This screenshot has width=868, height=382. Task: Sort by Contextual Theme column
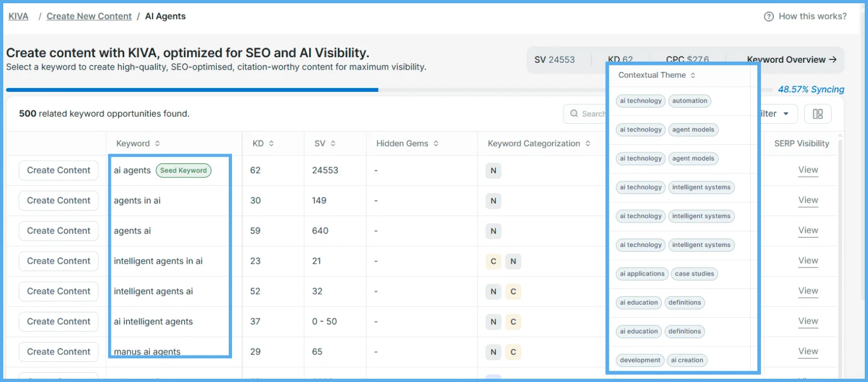(693, 76)
